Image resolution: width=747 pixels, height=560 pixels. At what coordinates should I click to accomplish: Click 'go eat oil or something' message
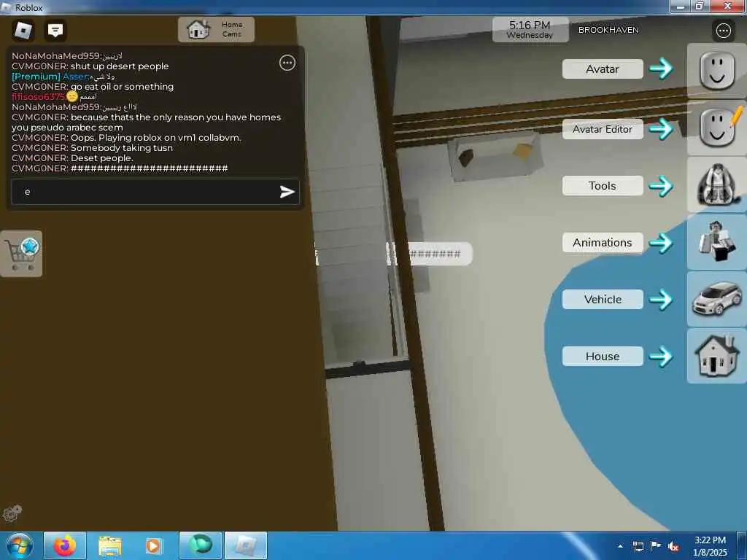[x=122, y=87]
